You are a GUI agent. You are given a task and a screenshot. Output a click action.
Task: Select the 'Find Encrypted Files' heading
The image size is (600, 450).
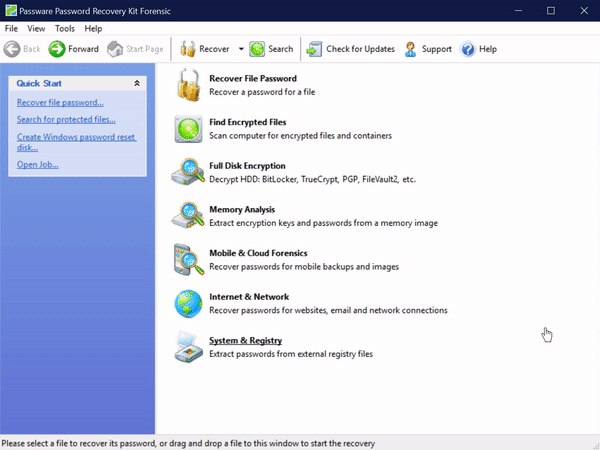point(248,122)
